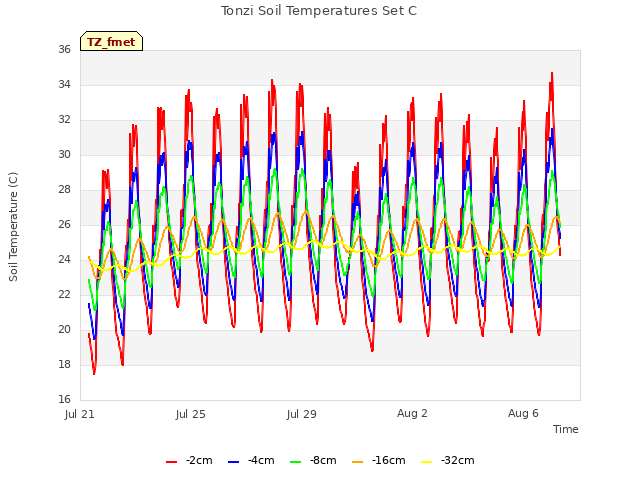This screenshot has height=480, width=640.
Task: Click the red -2cm legend swatch
Action: 171,462
